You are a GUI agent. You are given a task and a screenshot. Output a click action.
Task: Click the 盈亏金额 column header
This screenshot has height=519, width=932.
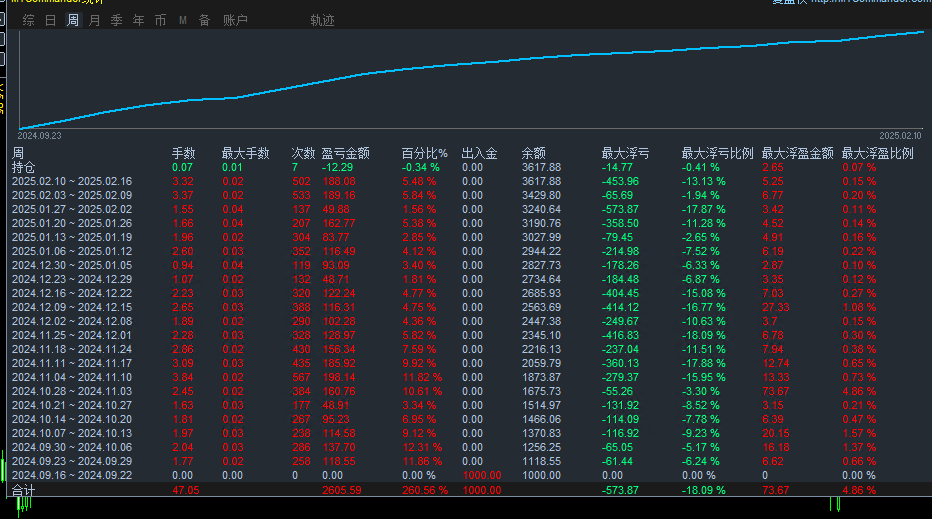pyautogui.click(x=345, y=153)
